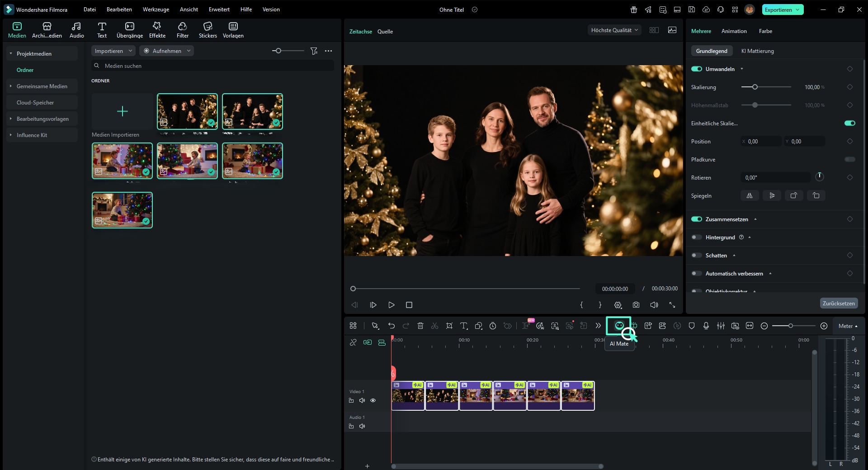Click the AI Mate icon in timeline toolbar
This screenshot has width=868, height=470.
618,326
